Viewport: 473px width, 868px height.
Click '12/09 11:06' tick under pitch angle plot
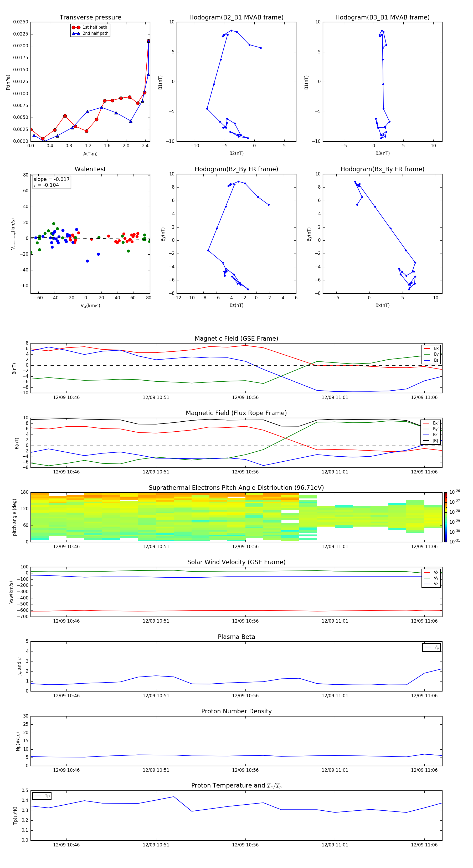coord(424,547)
